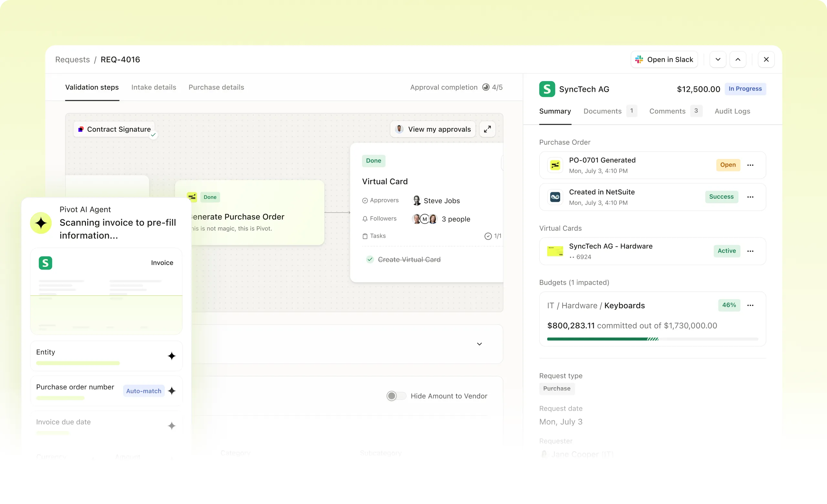Open more options for Keyboards budget

[750, 305]
